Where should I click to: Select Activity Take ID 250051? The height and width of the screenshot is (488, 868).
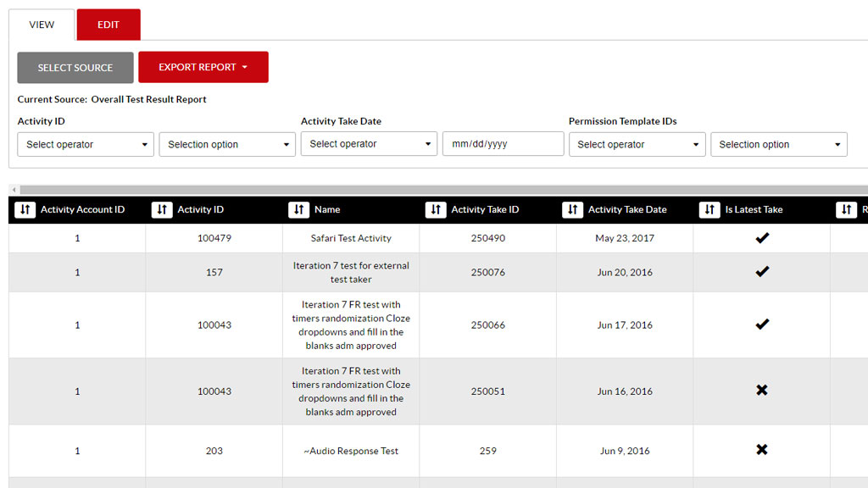487,391
